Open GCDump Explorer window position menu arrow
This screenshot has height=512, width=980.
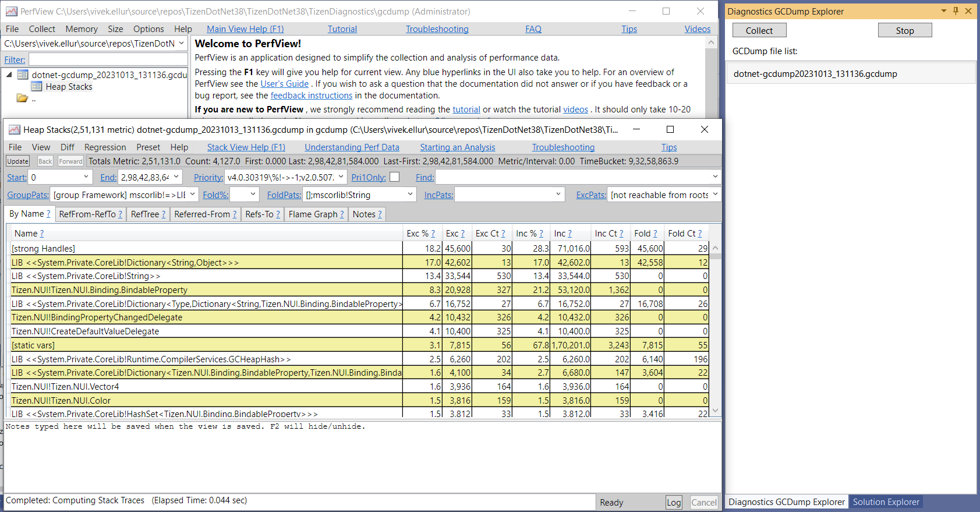point(943,11)
